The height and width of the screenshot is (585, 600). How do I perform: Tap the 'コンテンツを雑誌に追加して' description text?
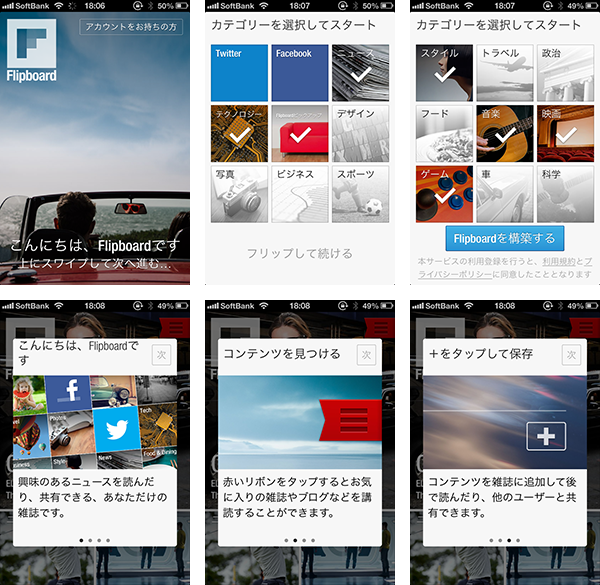[502, 497]
